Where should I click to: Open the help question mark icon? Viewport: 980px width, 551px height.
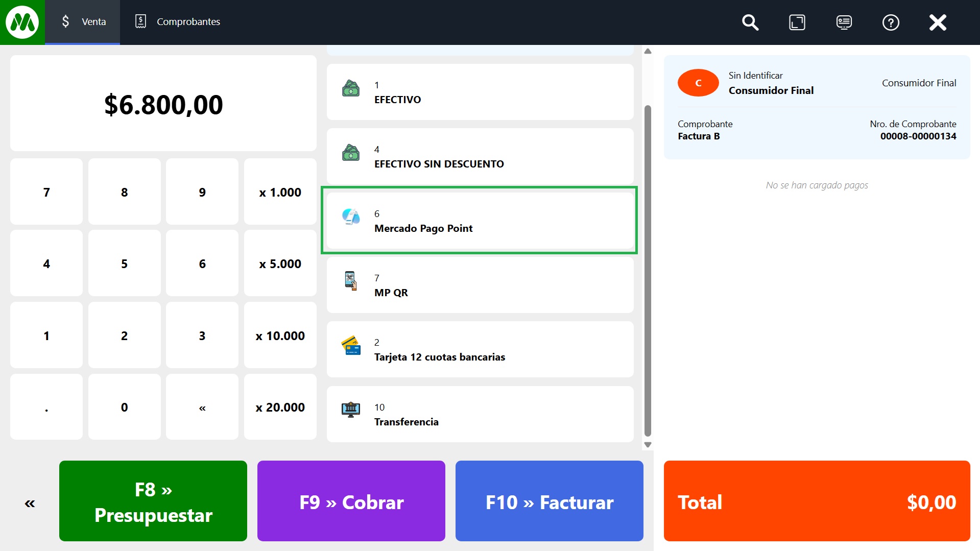891,22
